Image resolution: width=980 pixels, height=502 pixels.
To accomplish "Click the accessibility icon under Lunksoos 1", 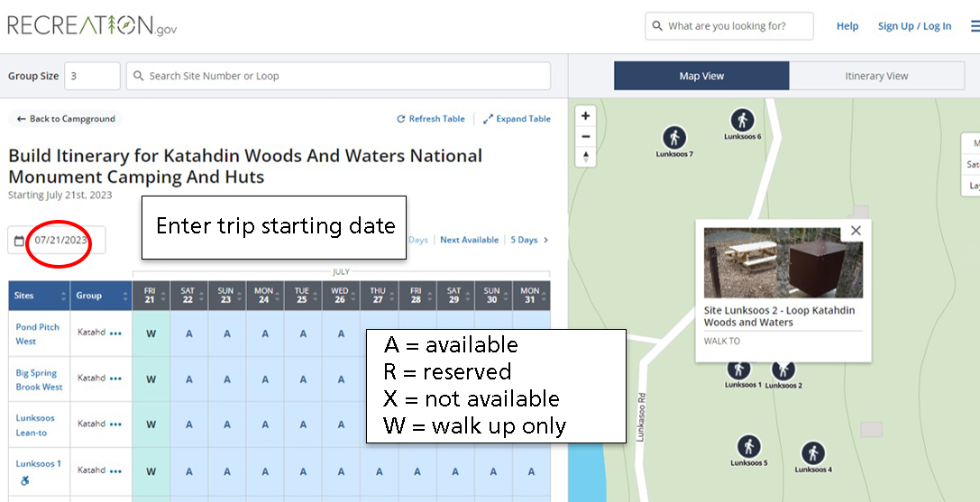I will point(25,481).
